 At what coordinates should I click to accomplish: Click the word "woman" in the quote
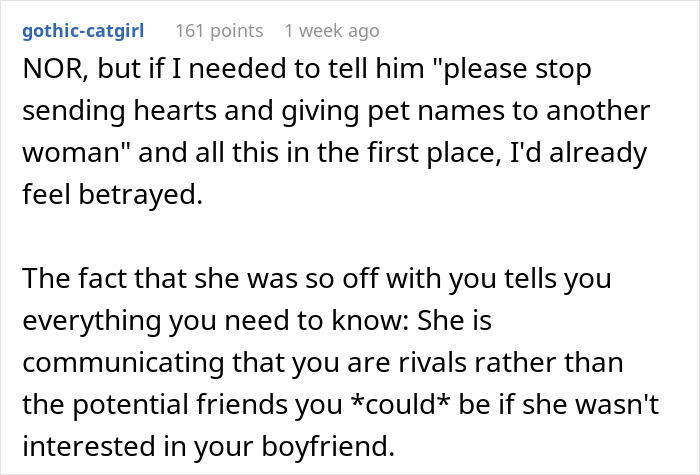pyautogui.click(x=62, y=155)
